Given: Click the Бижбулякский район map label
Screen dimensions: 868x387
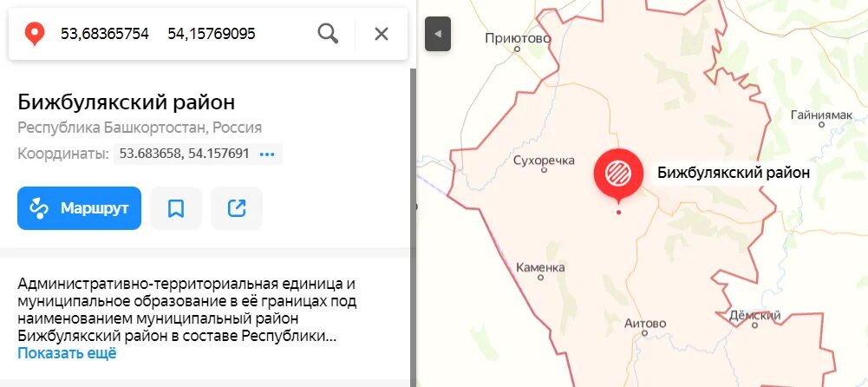Looking at the screenshot, I should point(734,173).
